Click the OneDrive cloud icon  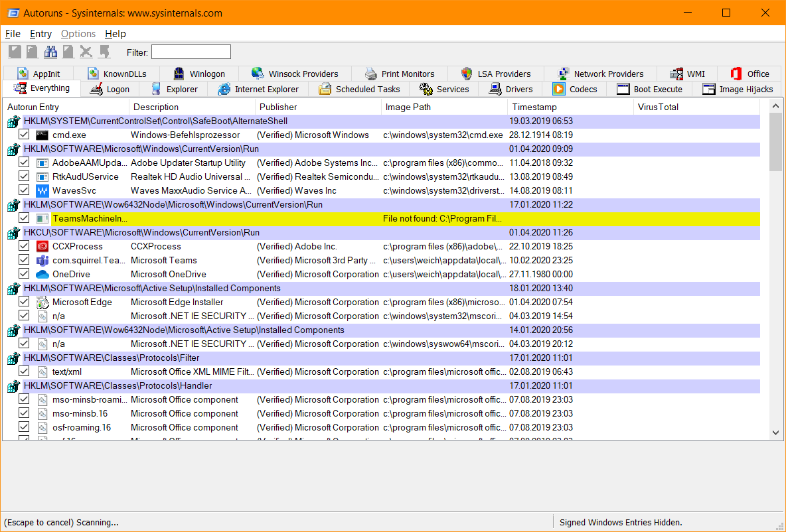(x=42, y=275)
